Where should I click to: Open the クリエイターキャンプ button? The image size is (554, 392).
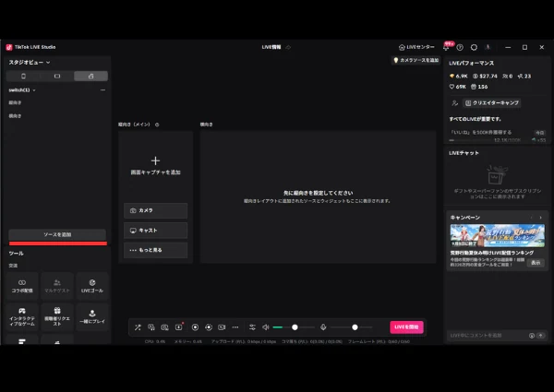click(x=492, y=103)
